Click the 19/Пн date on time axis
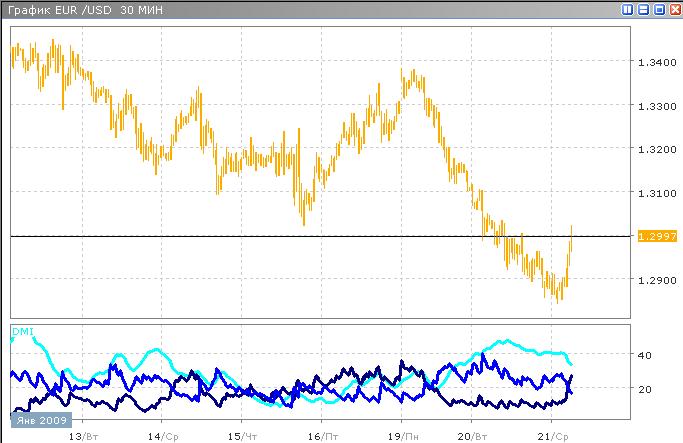 (x=402, y=437)
